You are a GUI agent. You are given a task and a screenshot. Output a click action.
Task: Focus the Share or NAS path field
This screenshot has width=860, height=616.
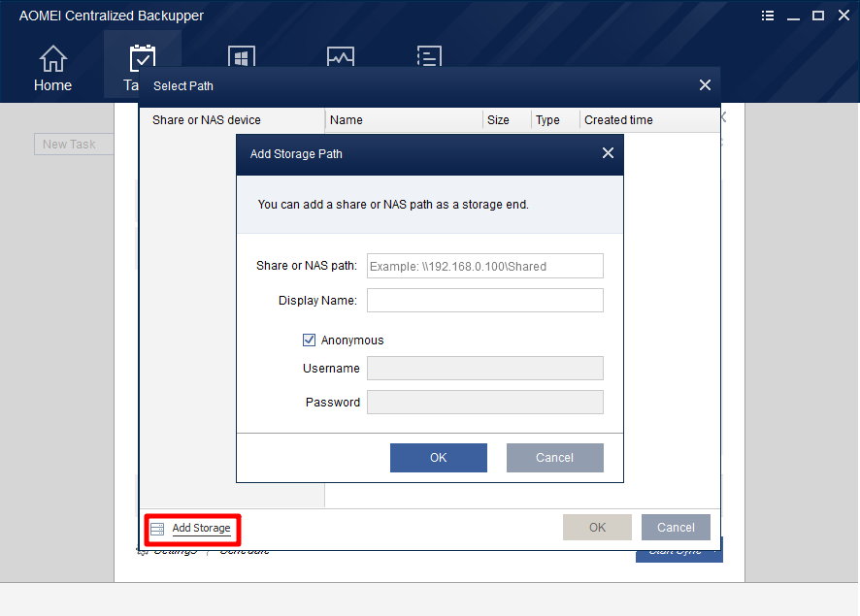click(x=485, y=266)
